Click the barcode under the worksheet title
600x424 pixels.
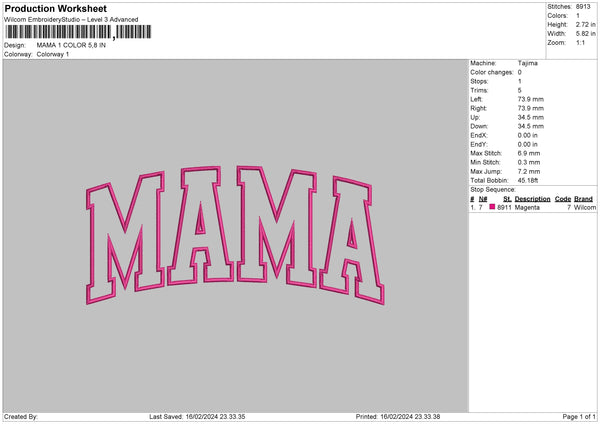78,32
